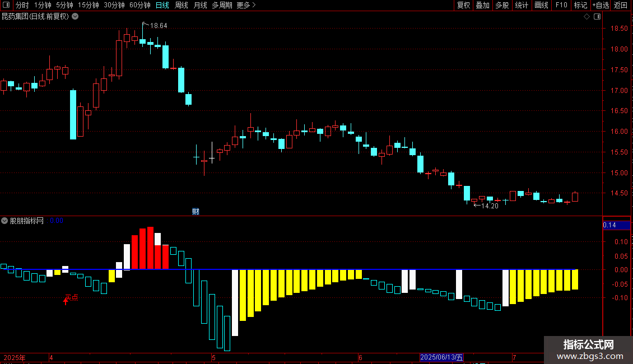Click the 18.64 high price label
The image size is (633, 364).
[x=159, y=26]
